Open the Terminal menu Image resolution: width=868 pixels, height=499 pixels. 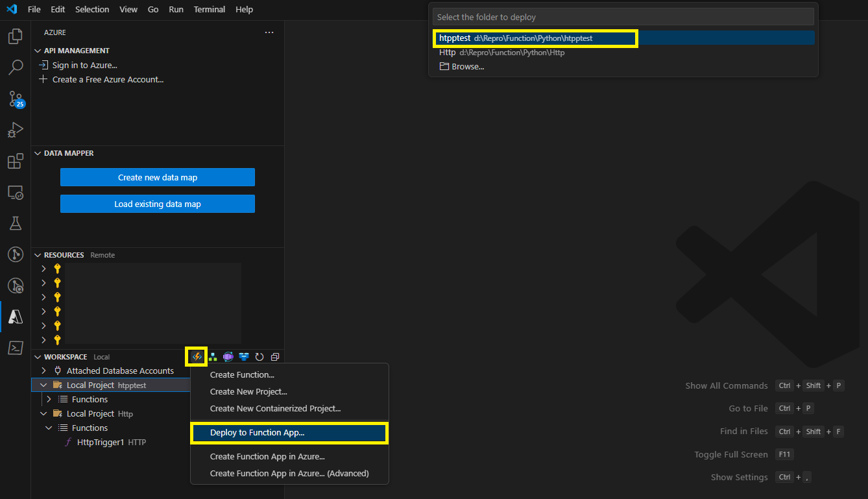pyautogui.click(x=210, y=10)
